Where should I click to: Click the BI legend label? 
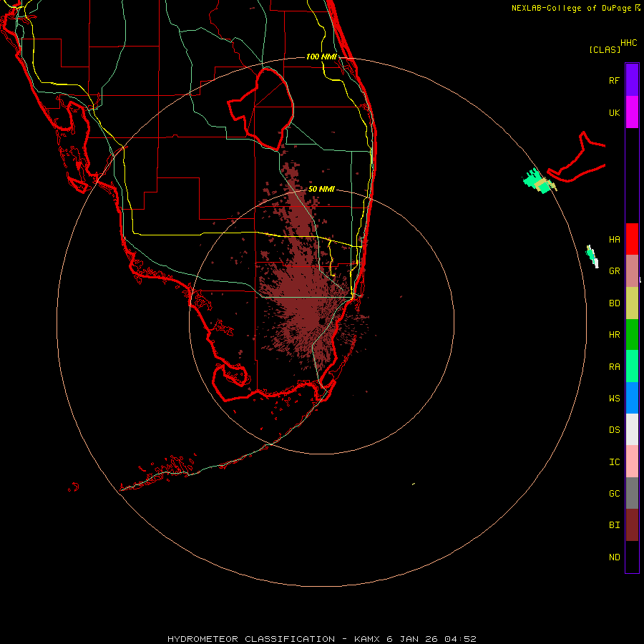(x=614, y=525)
